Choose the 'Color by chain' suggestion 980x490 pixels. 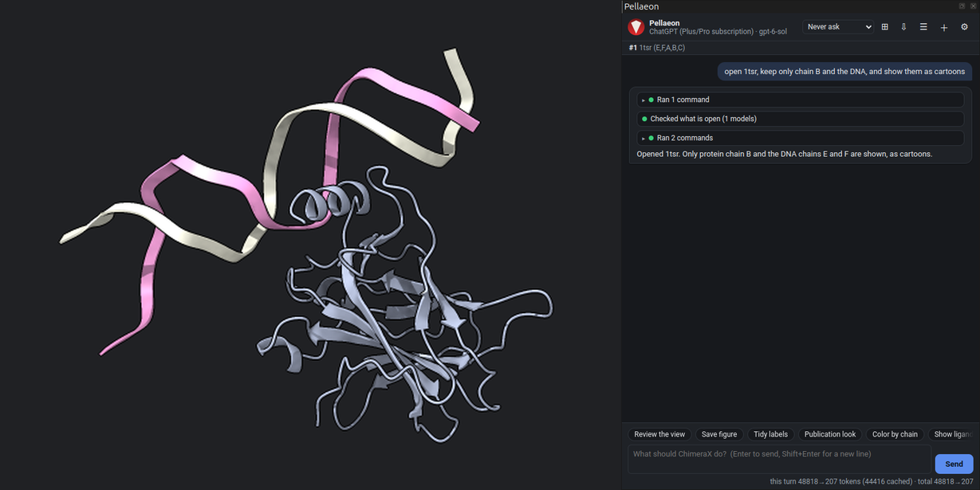tap(895, 434)
